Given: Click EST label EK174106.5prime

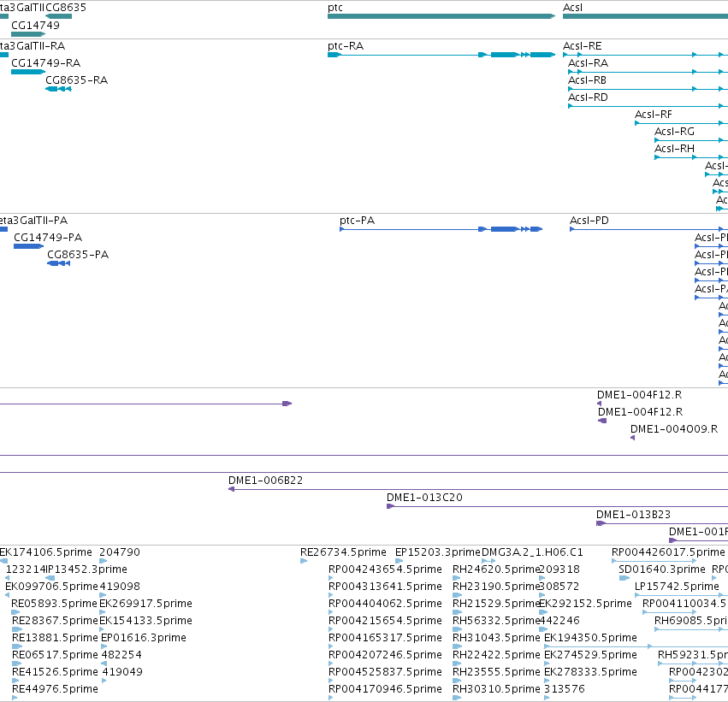Looking at the screenshot, I should tap(46, 552).
